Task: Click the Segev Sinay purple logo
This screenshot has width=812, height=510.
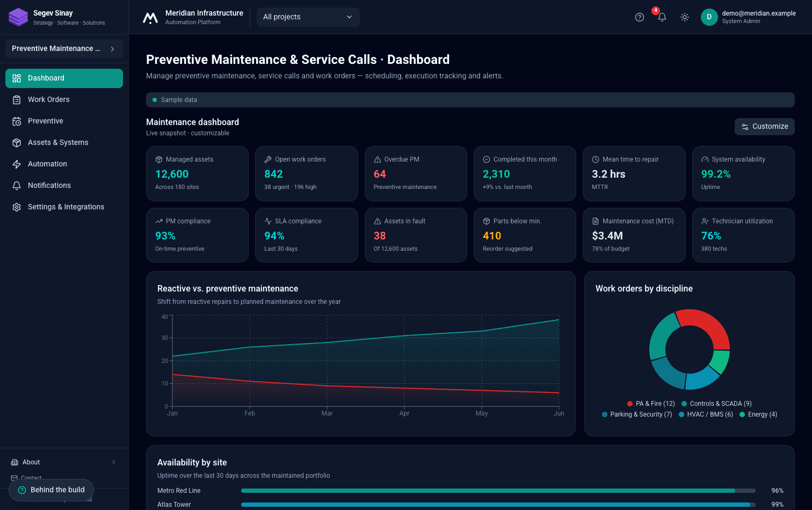Action: coord(18,17)
